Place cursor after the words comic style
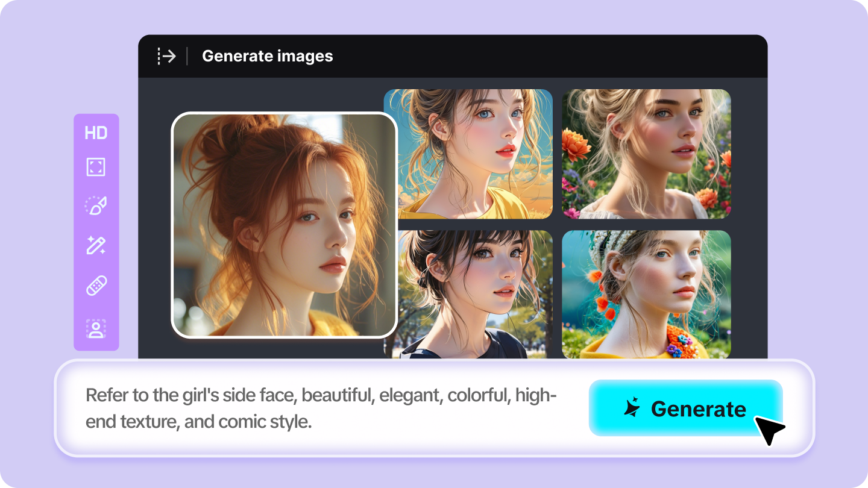 pos(313,422)
